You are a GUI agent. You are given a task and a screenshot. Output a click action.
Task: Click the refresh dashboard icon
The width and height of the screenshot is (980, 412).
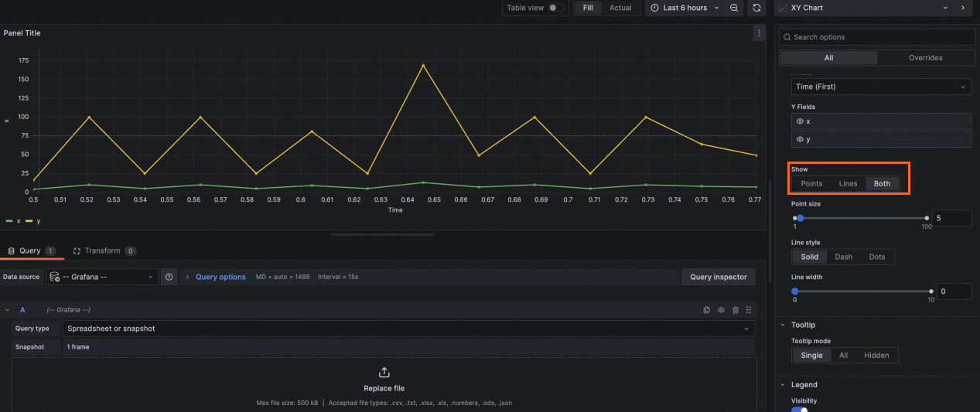click(756, 8)
